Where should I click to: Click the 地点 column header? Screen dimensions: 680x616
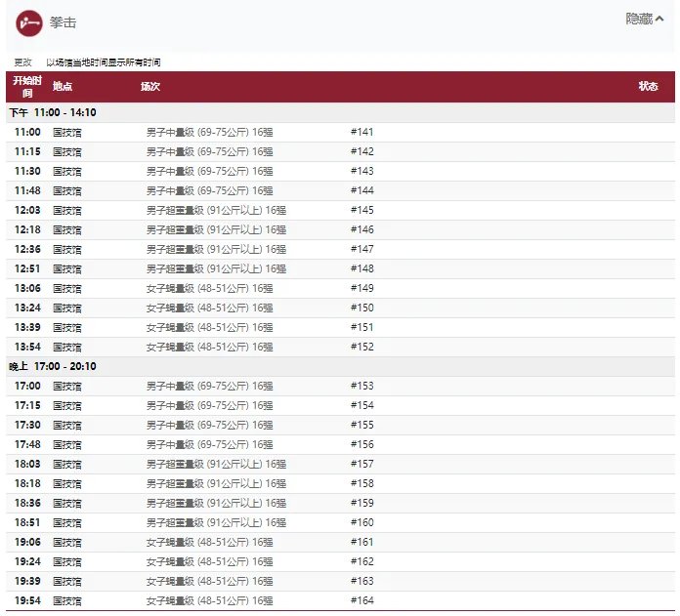click(x=63, y=86)
